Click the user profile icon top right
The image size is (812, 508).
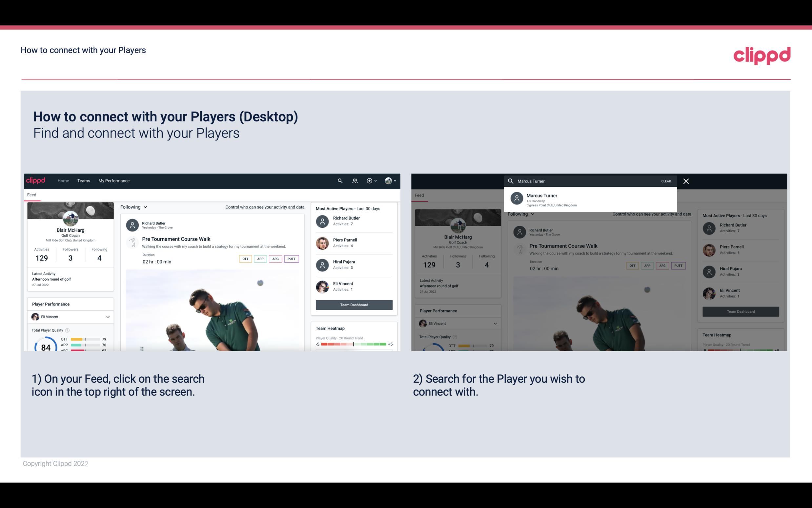pyautogui.click(x=389, y=181)
